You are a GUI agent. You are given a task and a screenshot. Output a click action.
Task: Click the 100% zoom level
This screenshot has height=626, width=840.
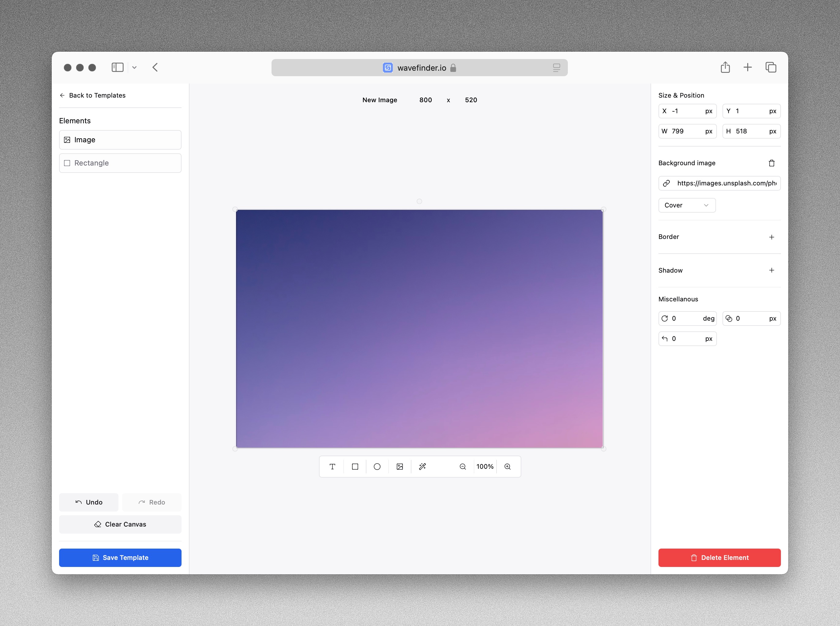(x=485, y=467)
